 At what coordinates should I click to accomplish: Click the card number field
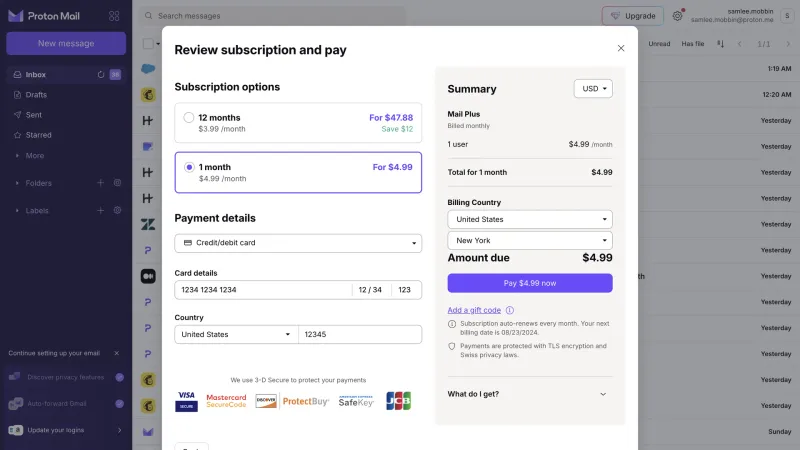point(263,290)
